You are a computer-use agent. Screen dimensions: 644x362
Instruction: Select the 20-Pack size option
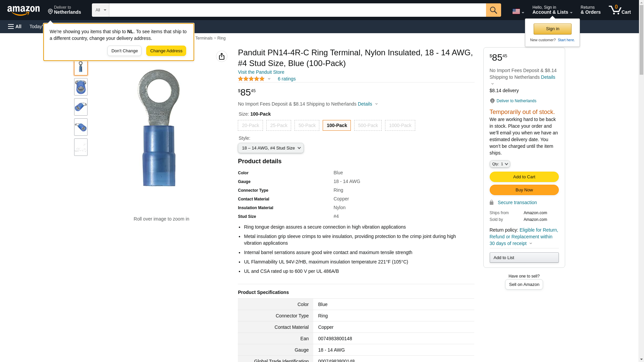click(250, 125)
